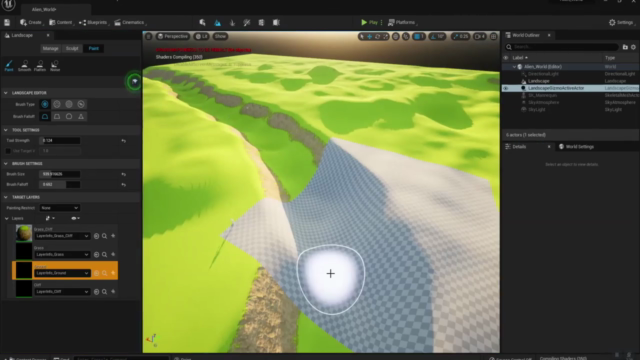The image size is (640, 360).
Task: Open World Outliner settings gear
Action: (633, 47)
